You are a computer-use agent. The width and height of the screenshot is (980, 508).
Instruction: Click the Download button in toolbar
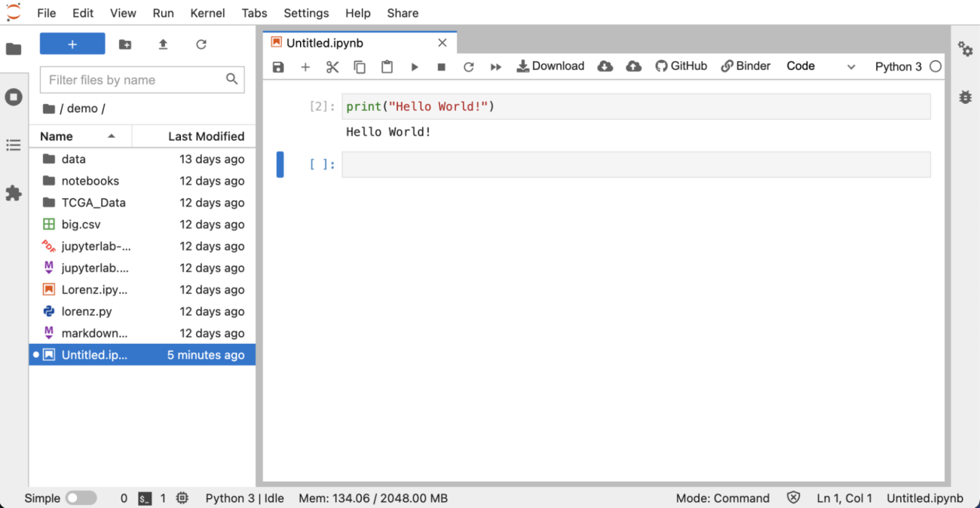[550, 66]
